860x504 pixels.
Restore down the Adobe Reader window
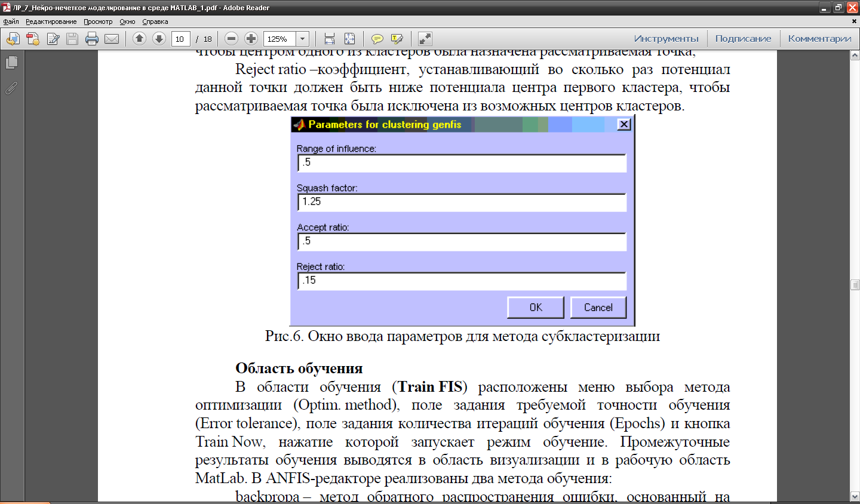tap(838, 8)
